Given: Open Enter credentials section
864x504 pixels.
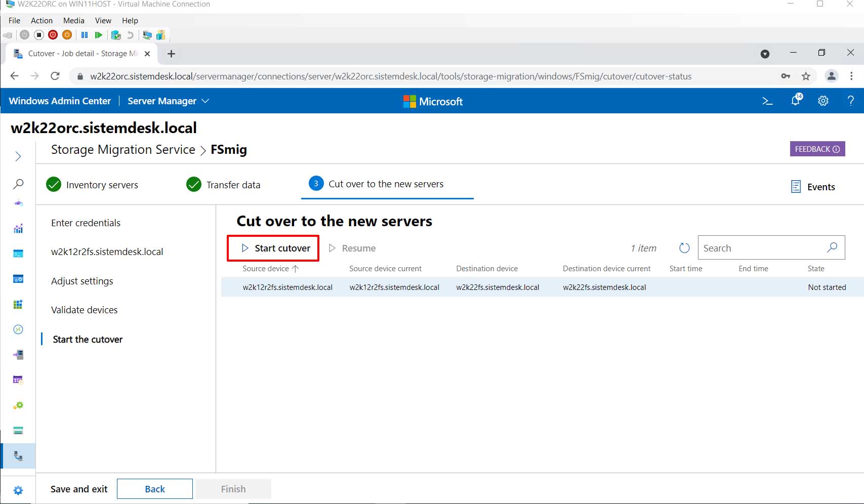Looking at the screenshot, I should click(86, 223).
